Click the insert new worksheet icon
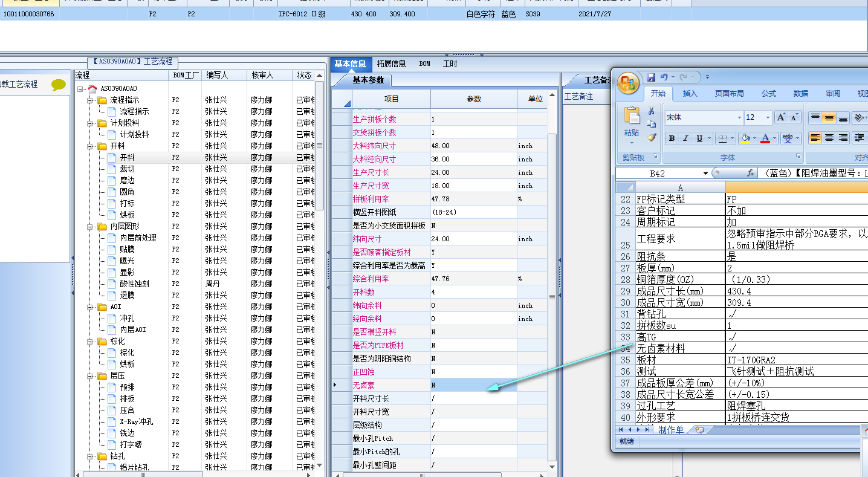 (700, 430)
